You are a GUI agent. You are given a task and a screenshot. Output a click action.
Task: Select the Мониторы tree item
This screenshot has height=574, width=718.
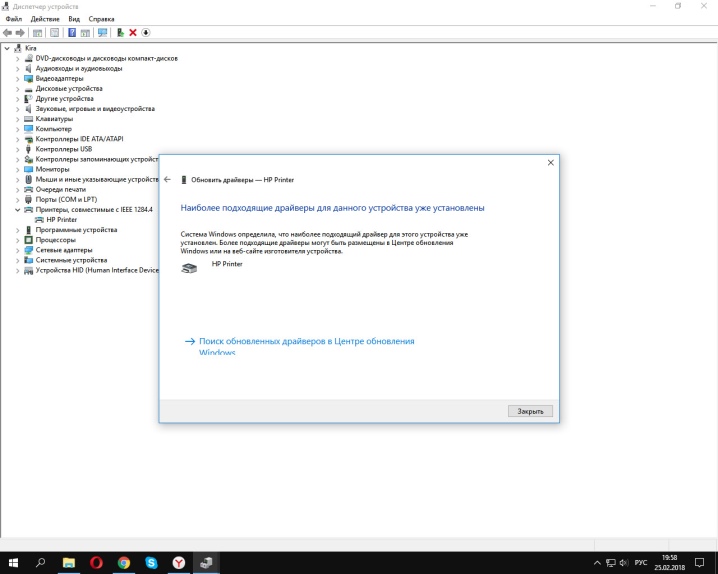point(52,169)
